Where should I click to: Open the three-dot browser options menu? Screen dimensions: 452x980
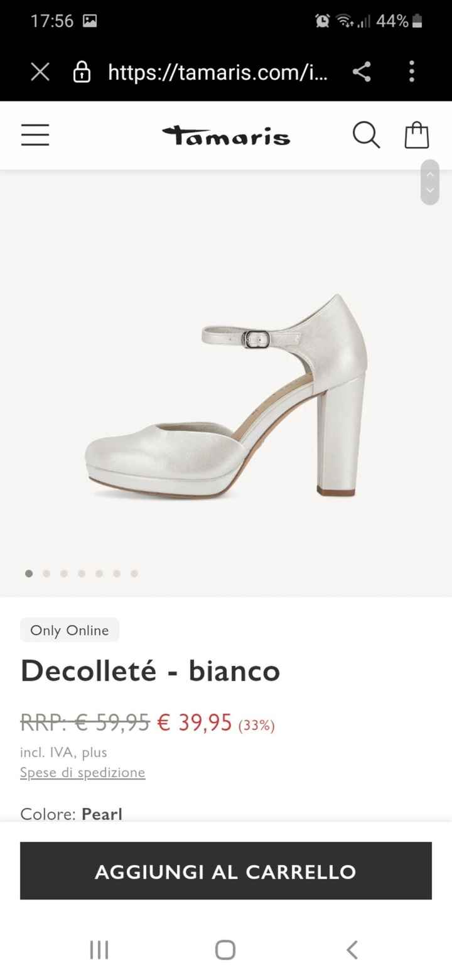412,72
